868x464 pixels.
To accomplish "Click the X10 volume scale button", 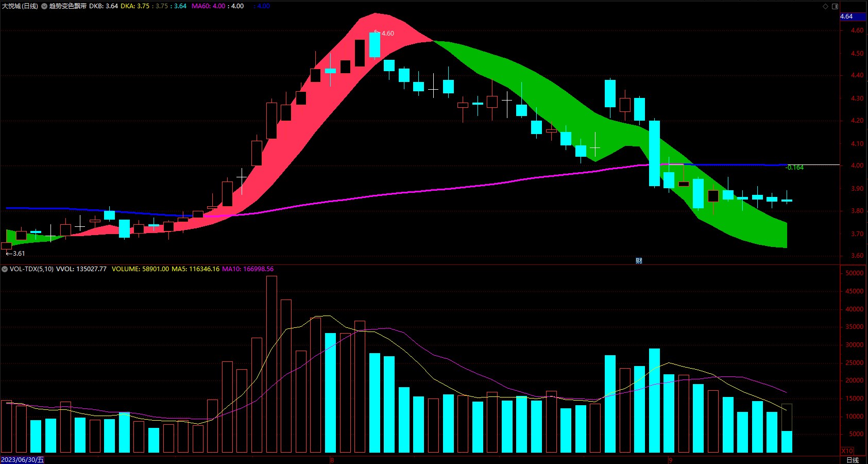I will pyautogui.click(x=847, y=451).
